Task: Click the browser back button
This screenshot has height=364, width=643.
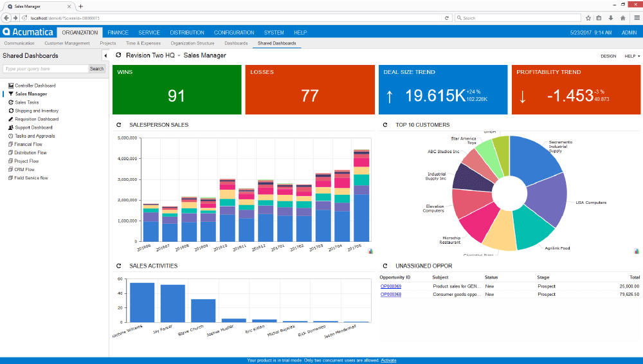Action: 6,18
